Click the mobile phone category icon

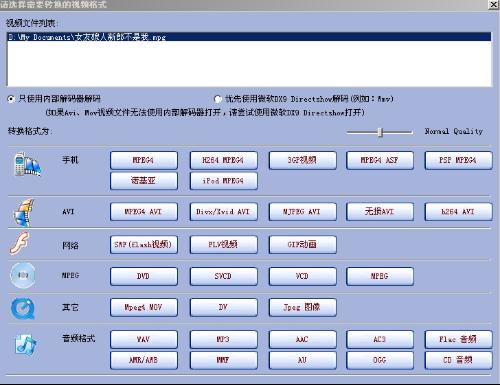(27, 164)
